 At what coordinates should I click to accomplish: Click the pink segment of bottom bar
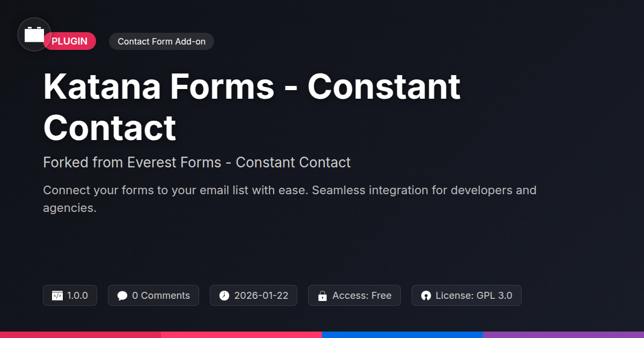click(x=241, y=334)
